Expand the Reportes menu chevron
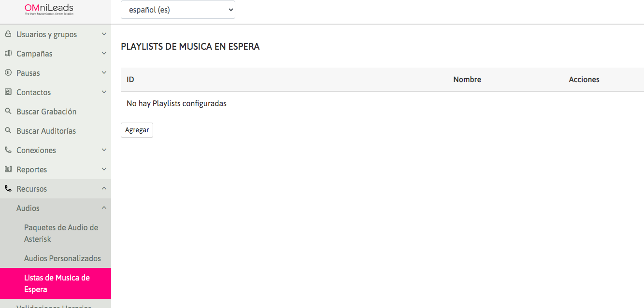Image resolution: width=644 pixels, height=308 pixels. 104,169
